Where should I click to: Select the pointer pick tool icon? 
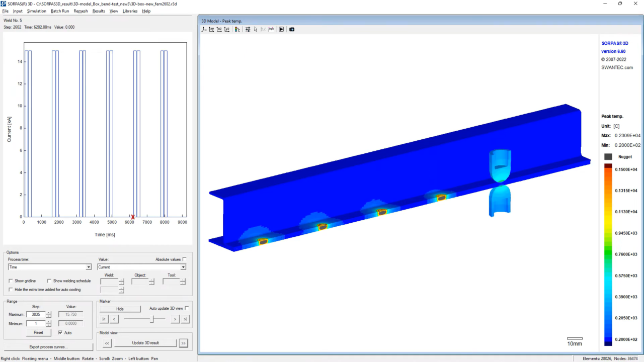tap(256, 29)
